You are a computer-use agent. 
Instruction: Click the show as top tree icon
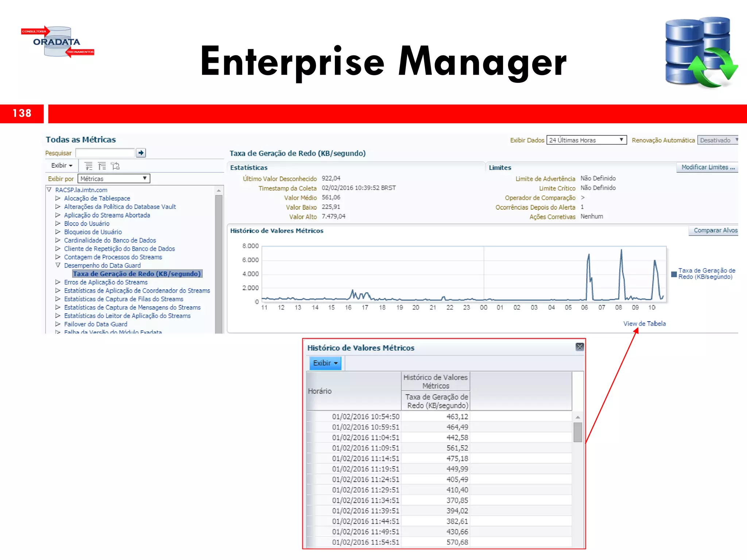(115, 166)
